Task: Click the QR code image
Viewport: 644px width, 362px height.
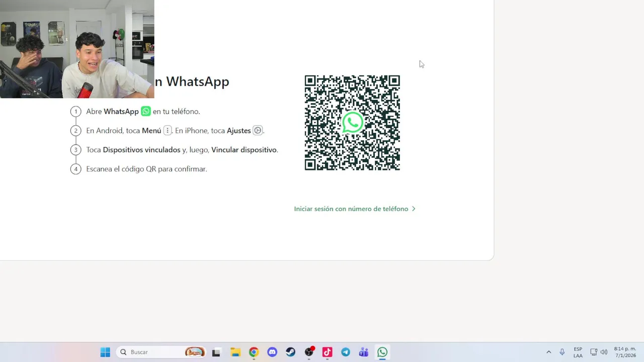Action: [352, 123]
